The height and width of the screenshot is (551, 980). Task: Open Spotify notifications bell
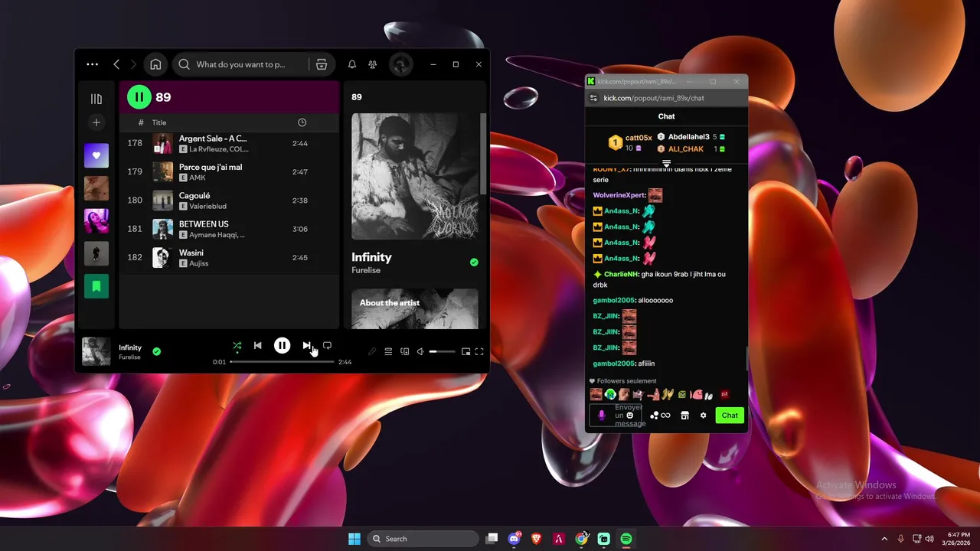click(352, 64)
